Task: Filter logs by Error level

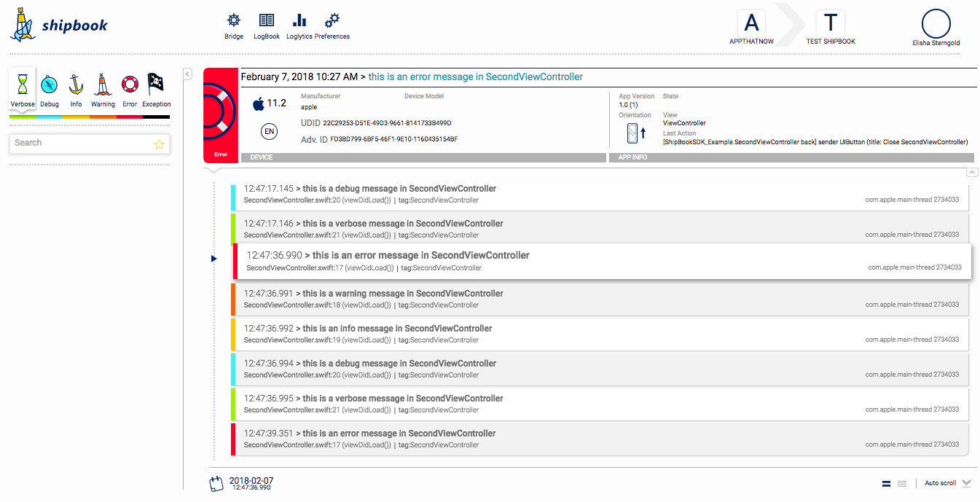Action: pyautogui.click(x=130, y=90)
